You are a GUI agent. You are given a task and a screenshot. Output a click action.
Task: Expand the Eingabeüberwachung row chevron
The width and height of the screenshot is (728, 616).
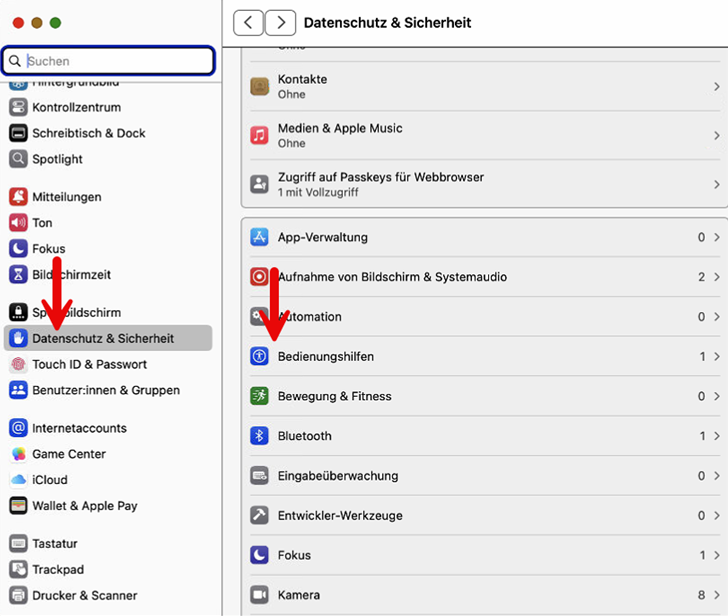click(x=716, y=476)
